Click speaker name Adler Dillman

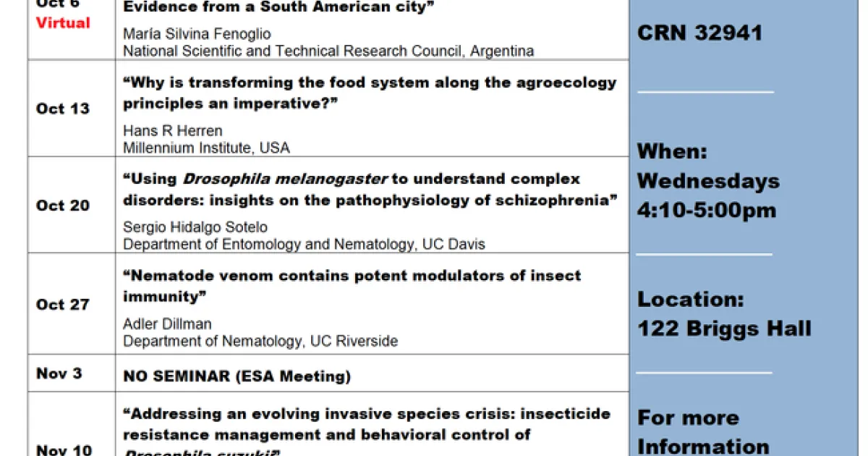tap(167, 324)
